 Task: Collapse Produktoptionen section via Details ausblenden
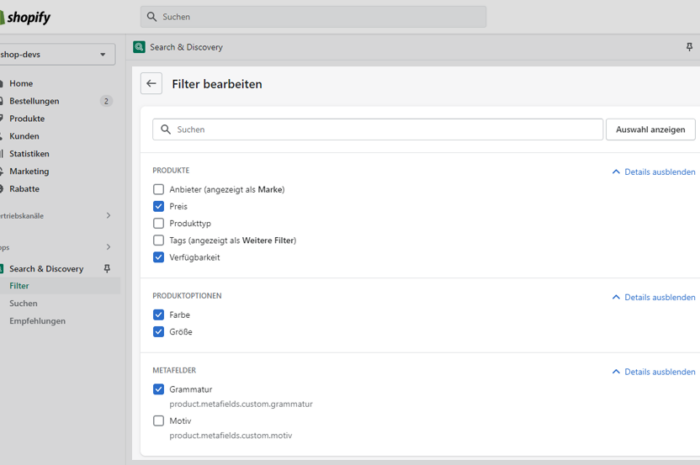coord(654,297)
